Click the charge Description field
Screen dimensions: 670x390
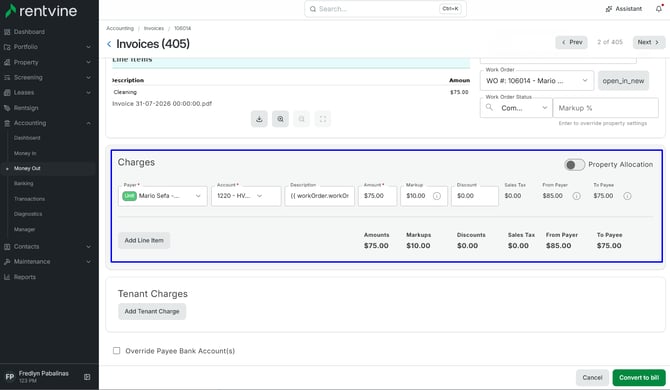(x=320, y=196)
